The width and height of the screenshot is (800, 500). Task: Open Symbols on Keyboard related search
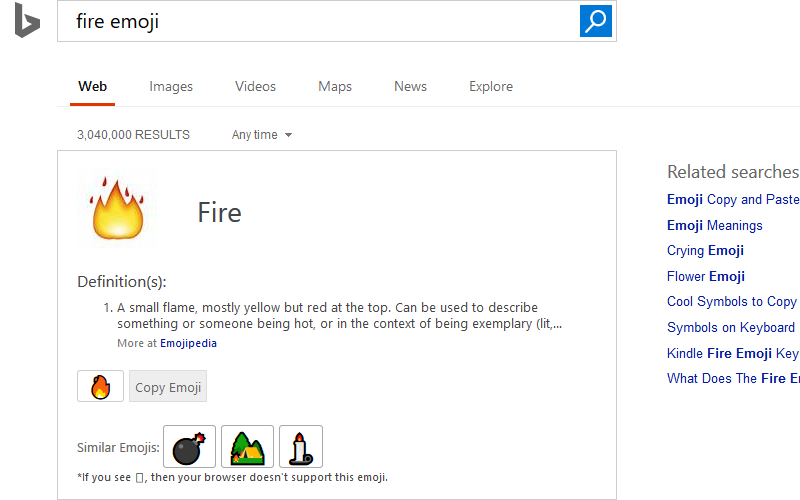pos(731,327)
